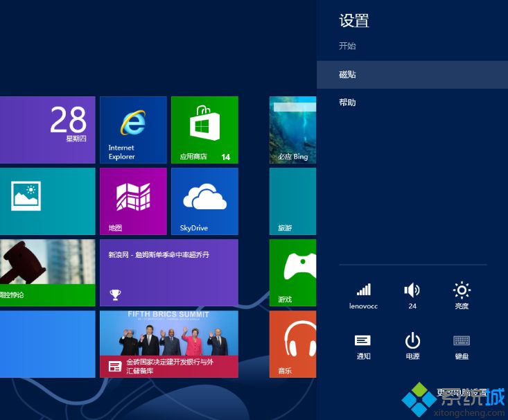Open the calendar tile showing 28
The width and height of the screenshot is (508, 420).
coord(48,130)
